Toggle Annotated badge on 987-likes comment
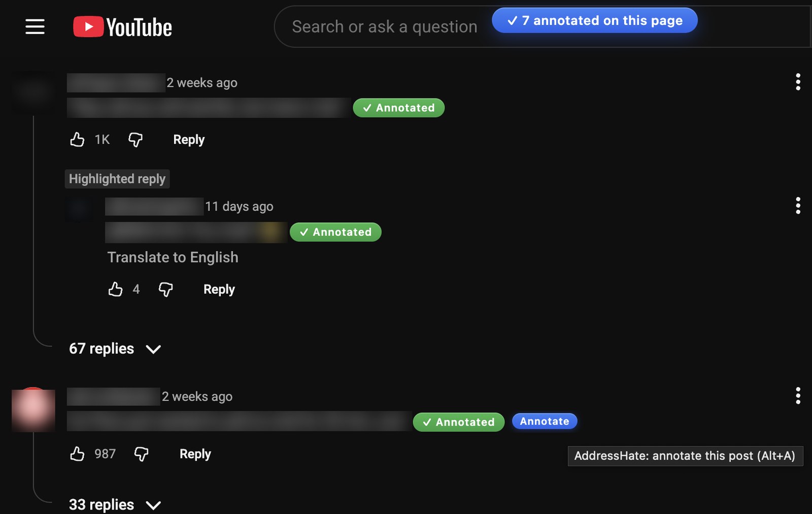The width and height of the screenshot is (812, 514). 459,422
